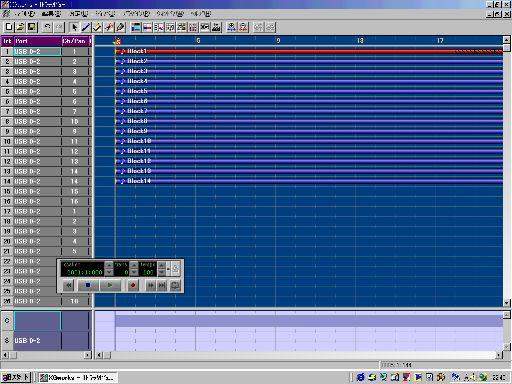Click the Open file folder icon
Viewport: 512px width, 384px height.
[21, 27]
